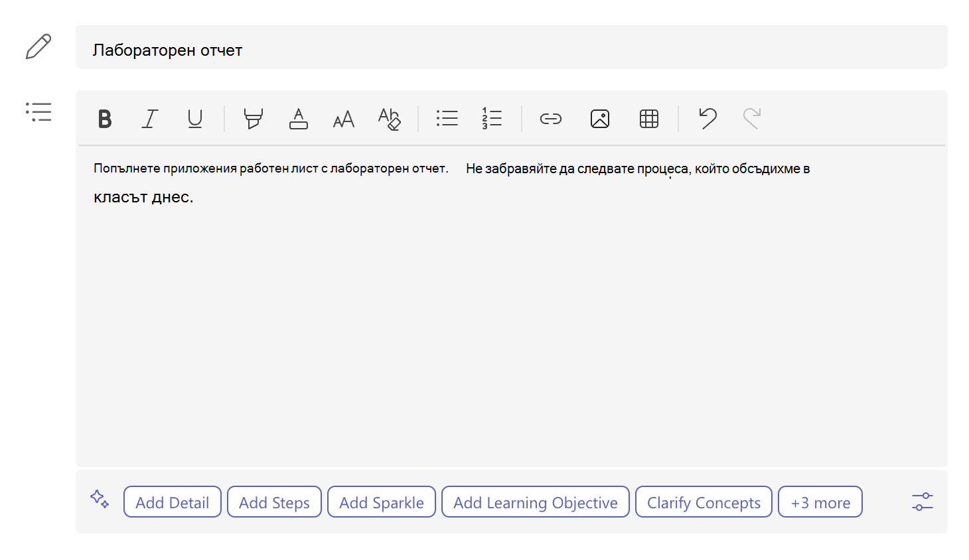The image size is (969, 560).
Task: Click the Add Steps suggestion
Action: click(x=274, y=502)
